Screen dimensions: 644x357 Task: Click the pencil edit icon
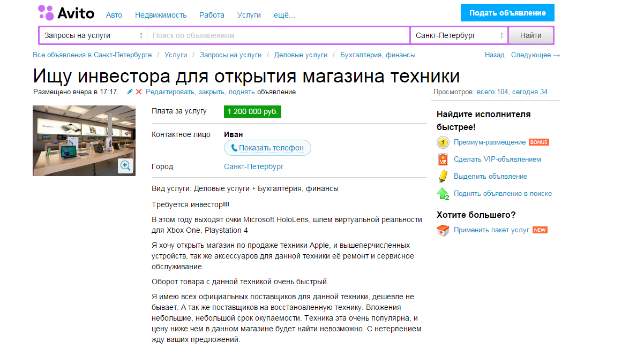tap(130, 92)
